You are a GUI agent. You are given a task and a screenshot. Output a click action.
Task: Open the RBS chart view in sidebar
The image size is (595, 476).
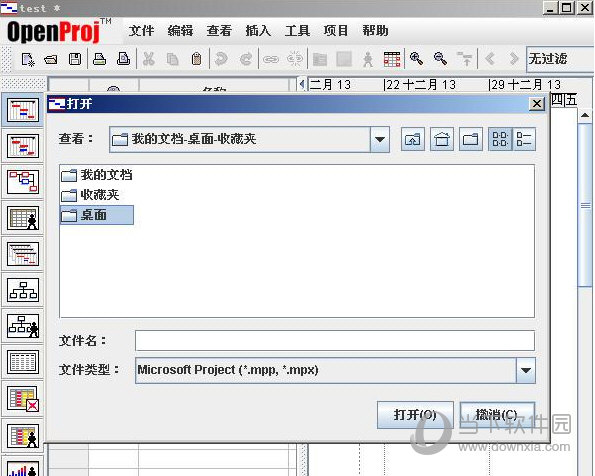23,326
